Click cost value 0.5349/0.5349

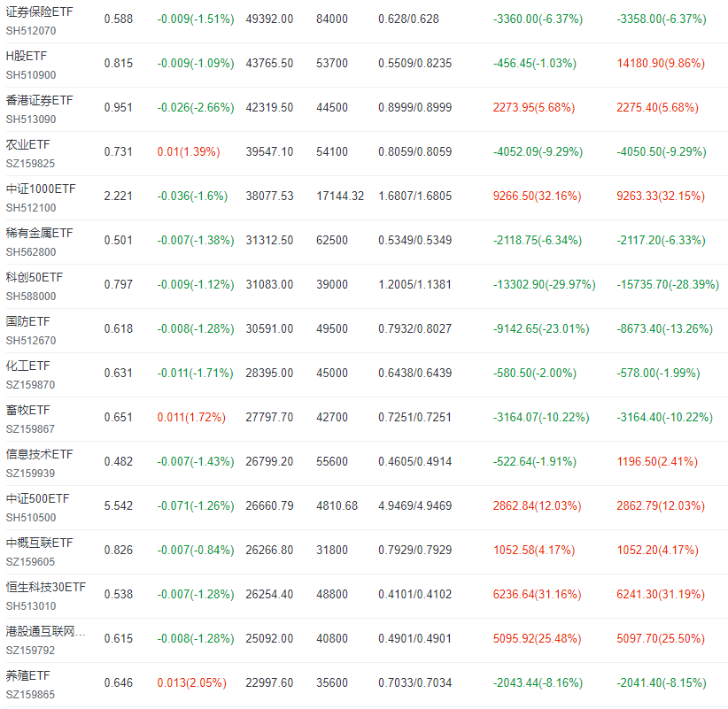(415, 241)
